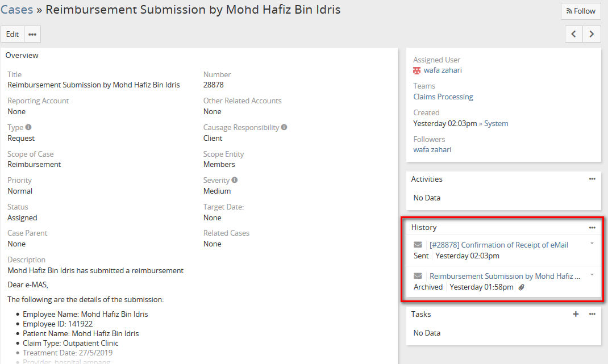The image size is (608, 364).
Task: Open the Tasks panel options menu
Action: pos(592,314)
